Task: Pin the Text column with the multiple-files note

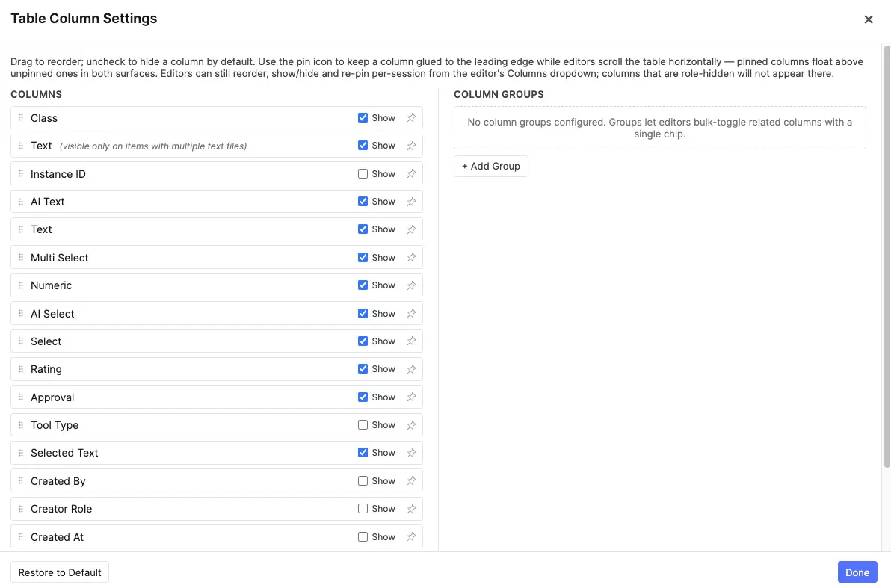Action: tap(411, 146)
